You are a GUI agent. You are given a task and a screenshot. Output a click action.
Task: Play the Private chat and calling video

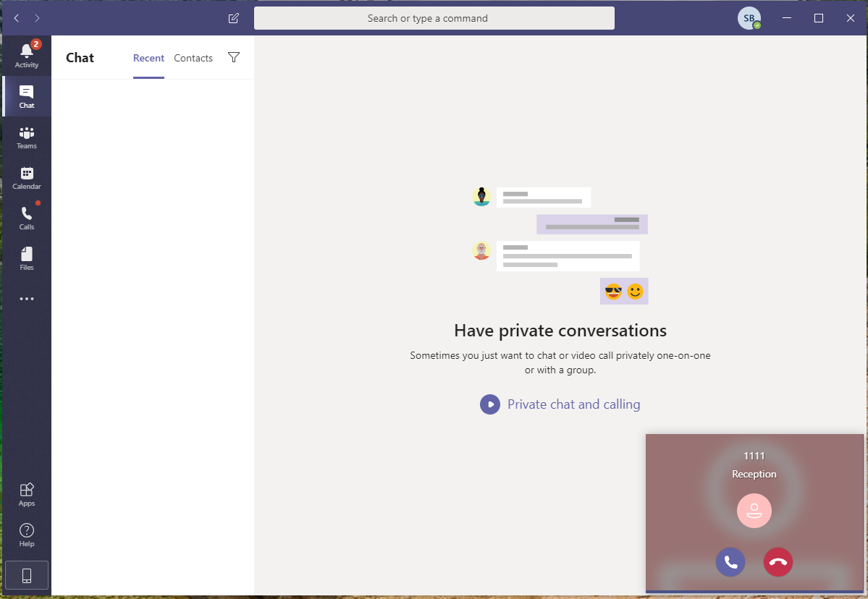490,404
